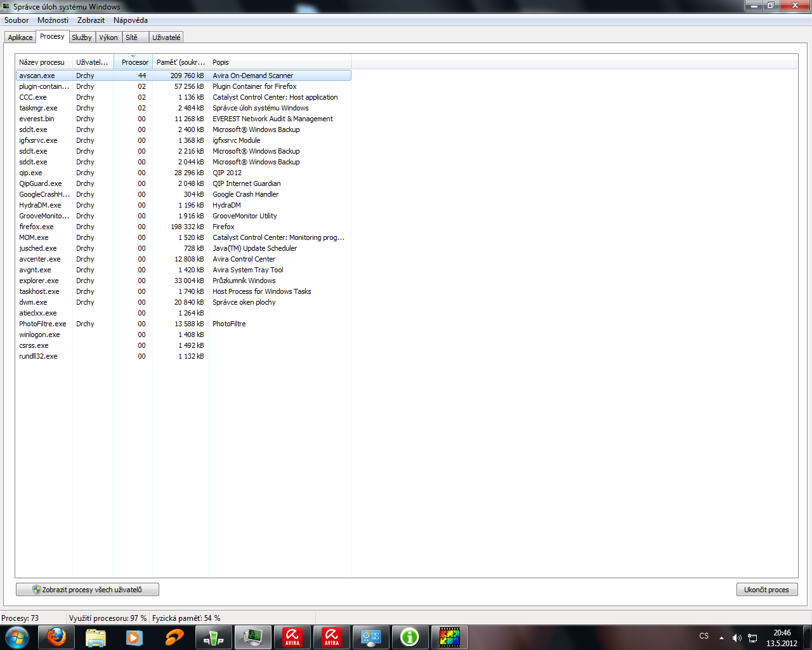Open the blue control panel taskbar icon
The width and height of the screenshot is (812, 650).
pyautogui.click(x=371, y=637)
